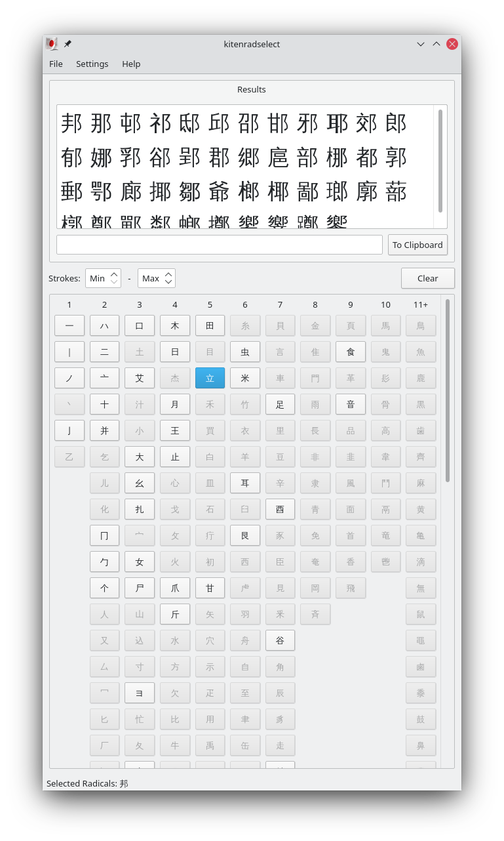Decrease the Min strokes value
This screenshot has width=504, height=841.
(115, 282)
